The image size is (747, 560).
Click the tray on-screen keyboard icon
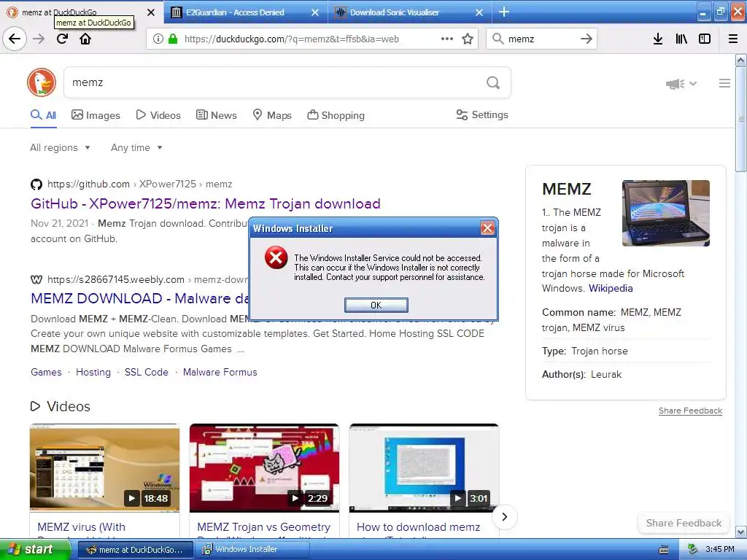[x=664, y=550]
